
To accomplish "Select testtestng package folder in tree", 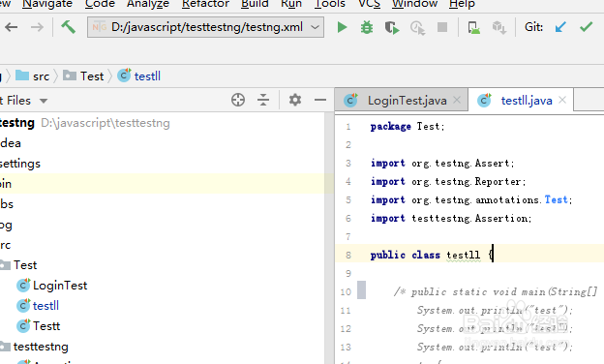I will tap(34, 347).
